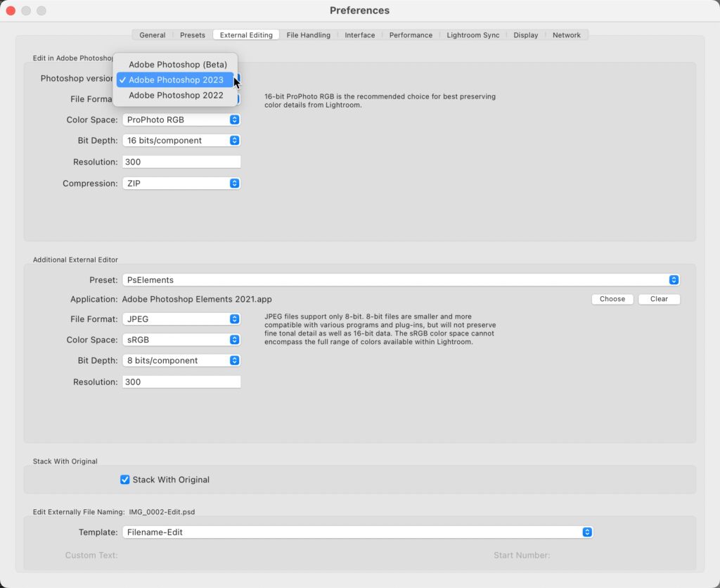The height and width of the screenshot is (588, 720).
Task: Select Adobe Photoshop (Beta) from the list
Action: pyautogui.click(x=177, y=65)
